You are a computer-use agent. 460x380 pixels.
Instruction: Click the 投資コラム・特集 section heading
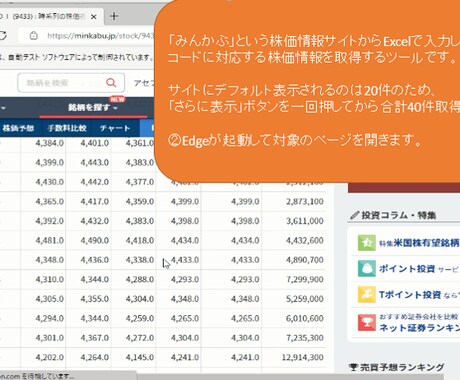[399, 215]
